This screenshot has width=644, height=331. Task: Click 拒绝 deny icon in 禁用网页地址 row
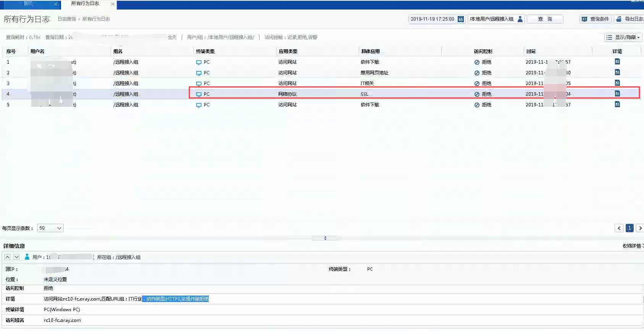coord(477,73)
